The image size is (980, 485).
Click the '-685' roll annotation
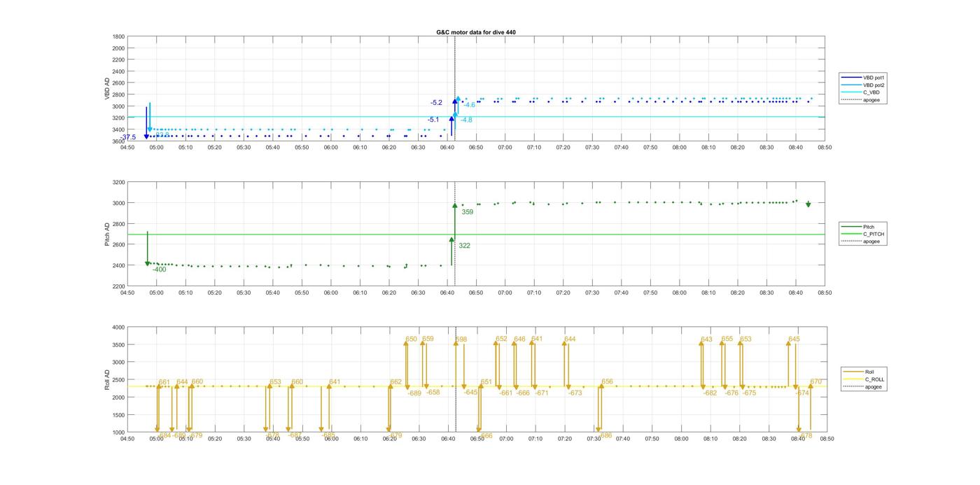click(x=328, y=435)
